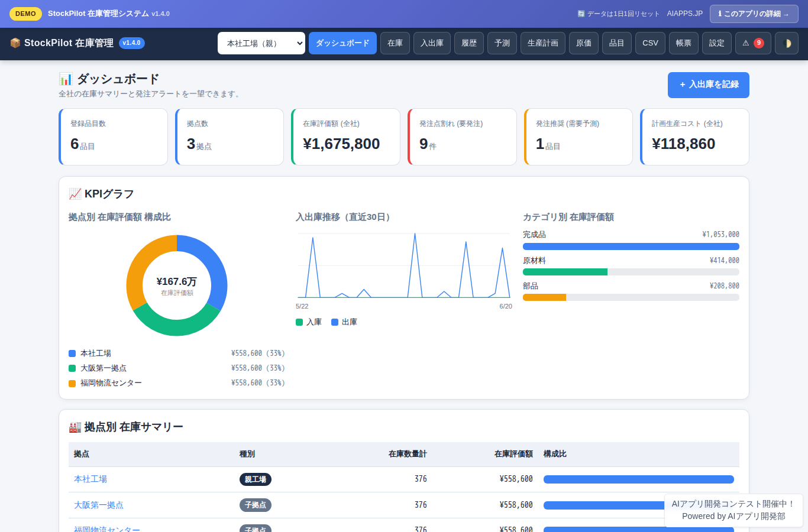Click the blue swatch beside 本社工場 legend

click(x=72, y=353)
